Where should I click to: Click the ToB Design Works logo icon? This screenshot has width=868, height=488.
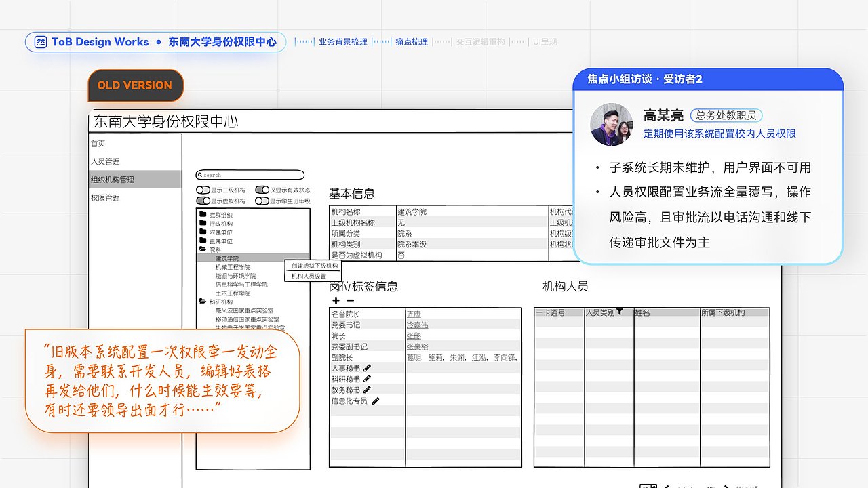tap(41, 42)
